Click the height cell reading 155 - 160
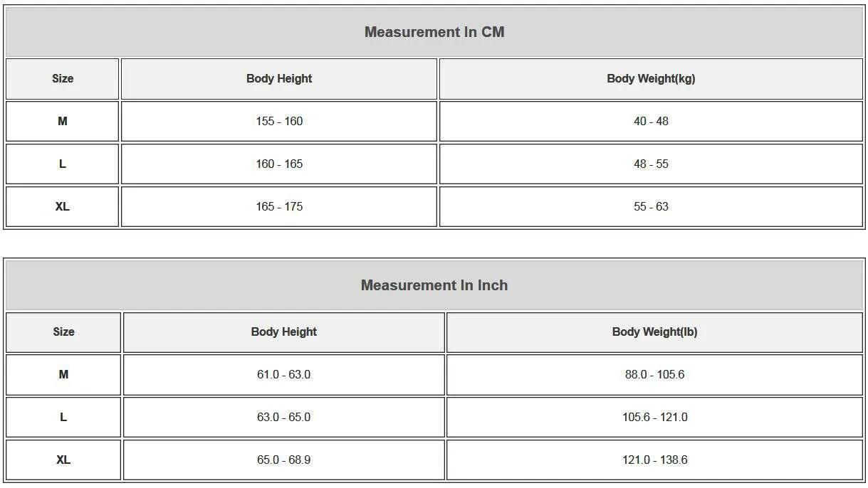 pos(279,121)
